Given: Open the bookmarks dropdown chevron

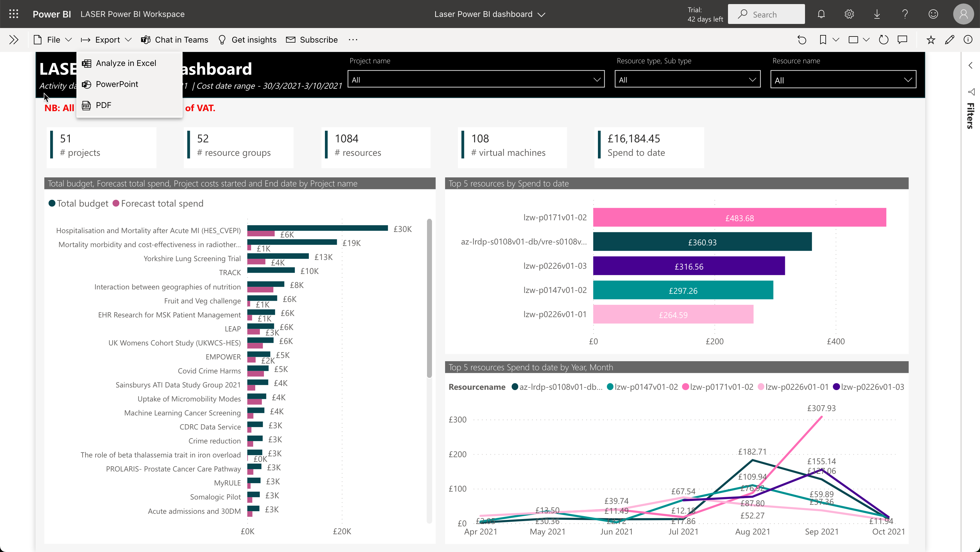Looking at the screenshot, I should pyautogui.click(x=836, y=40).
